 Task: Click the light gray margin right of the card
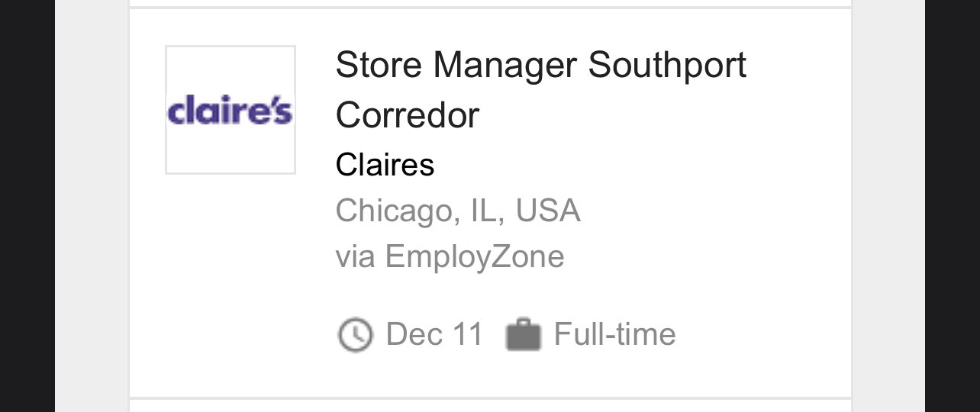pyautogui.click(x=888, y=206)
